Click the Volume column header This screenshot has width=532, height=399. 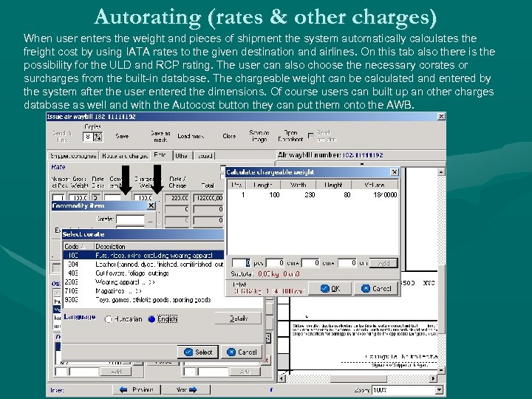[375, 185]
